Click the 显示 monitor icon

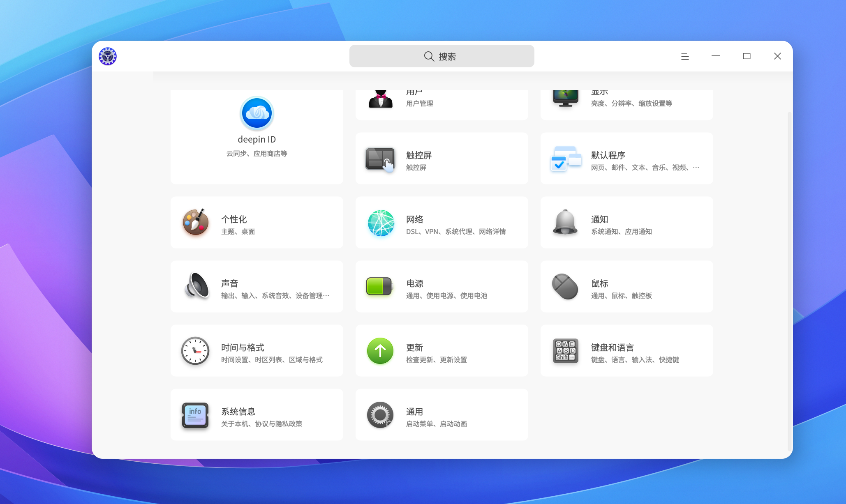(566, 99)
